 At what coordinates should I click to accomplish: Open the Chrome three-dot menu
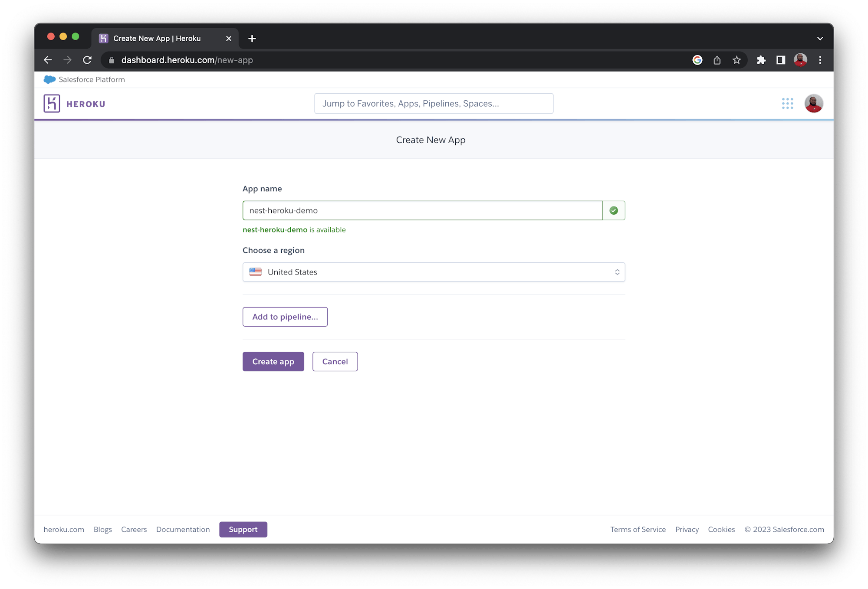(x=820, y=60)
